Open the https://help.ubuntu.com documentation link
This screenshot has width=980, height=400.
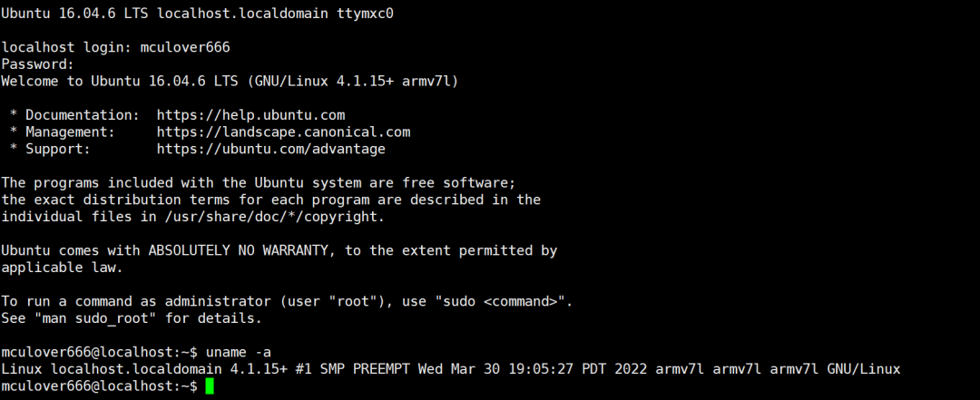click(250, 115)
